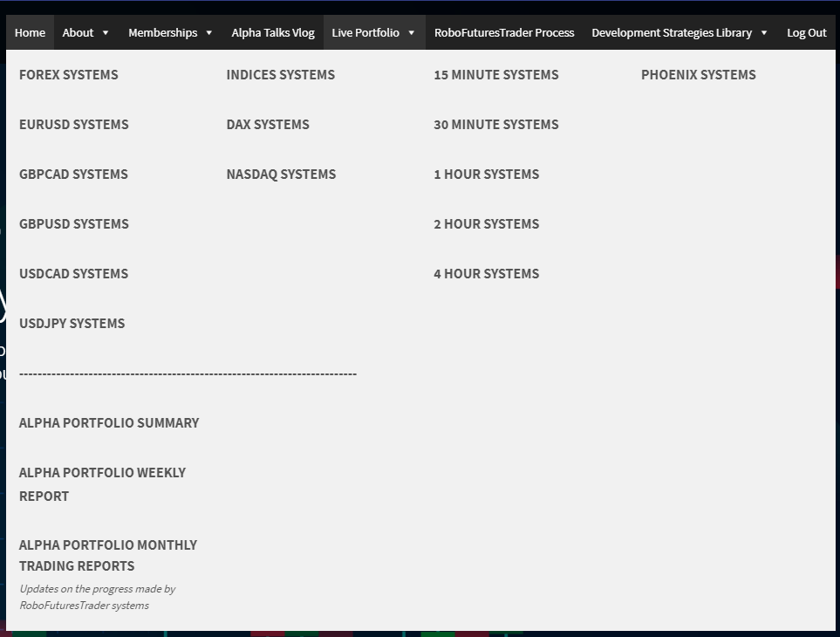Open 4 HOUR SYSTEMS link
Screen dimensions: 840x637
487,274
